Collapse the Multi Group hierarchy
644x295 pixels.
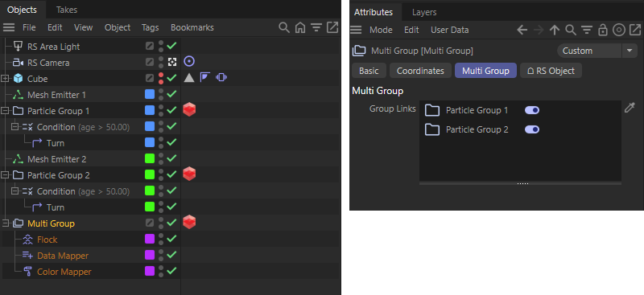tap(5, 223)
